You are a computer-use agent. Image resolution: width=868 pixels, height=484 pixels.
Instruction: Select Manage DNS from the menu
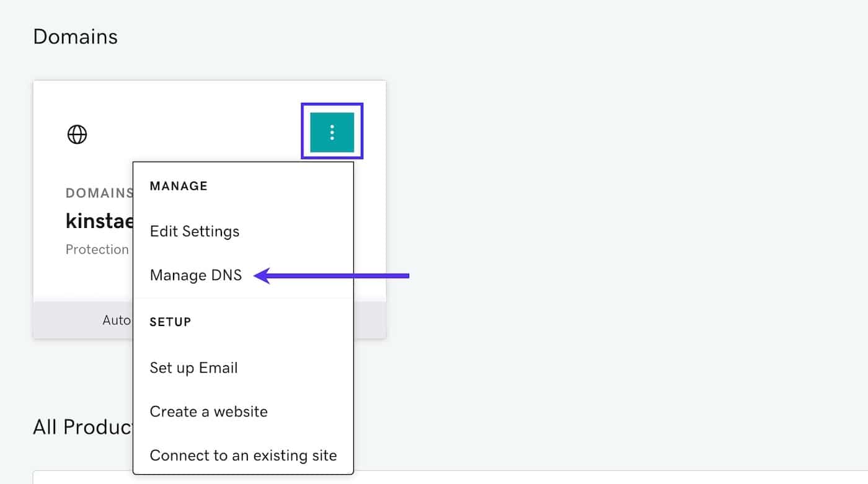pyautogui.click(x=196, y=275)
